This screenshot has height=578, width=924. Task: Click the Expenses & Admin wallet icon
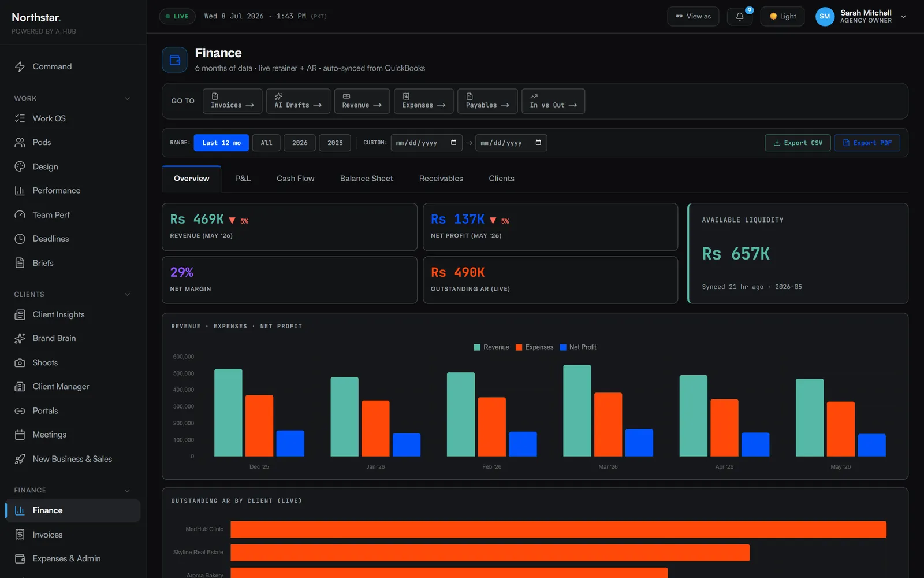coord(20,558)
